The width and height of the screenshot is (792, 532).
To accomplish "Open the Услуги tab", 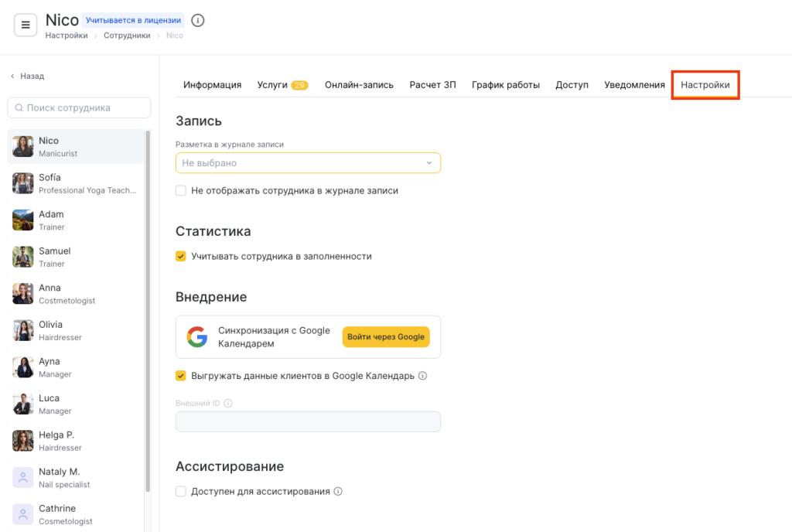I will pyautogui.click(x=272, y=85).
